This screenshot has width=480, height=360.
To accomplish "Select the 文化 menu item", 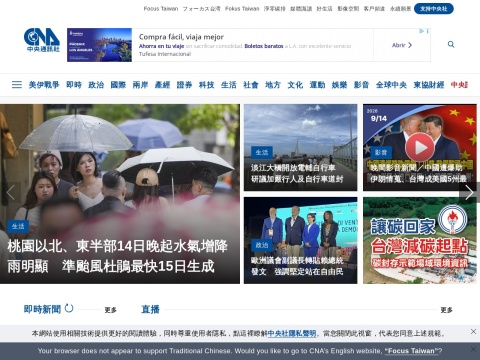I will 295,85.
